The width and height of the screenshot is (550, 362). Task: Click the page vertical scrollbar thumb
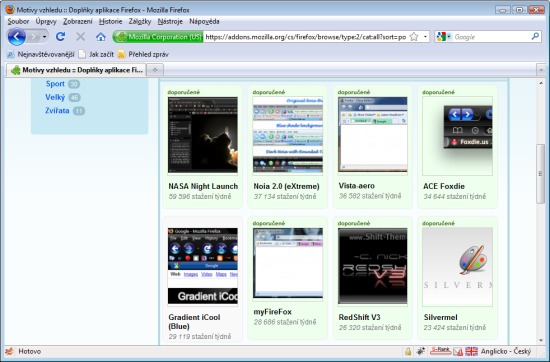pos(541,174)
